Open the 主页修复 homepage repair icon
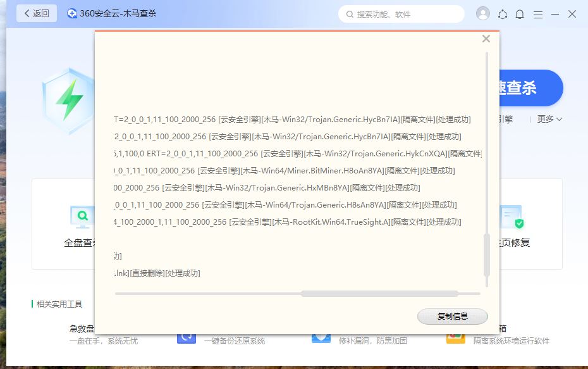Viewport: 588px width, 369px height. point(511,216)
